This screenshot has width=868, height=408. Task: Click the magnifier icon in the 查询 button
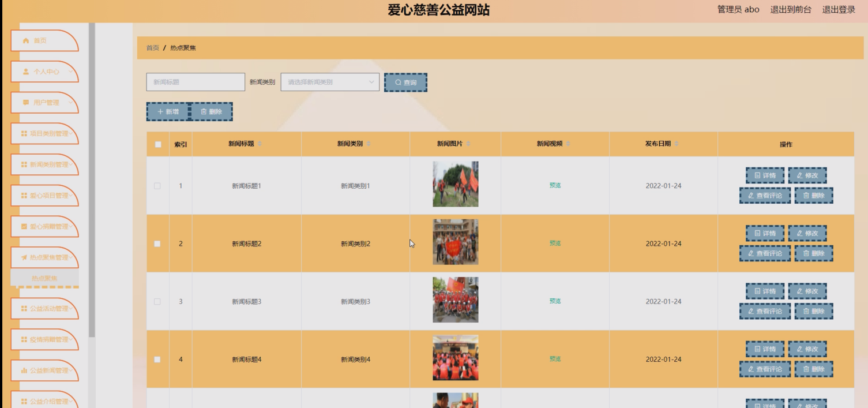pos(398,83)
